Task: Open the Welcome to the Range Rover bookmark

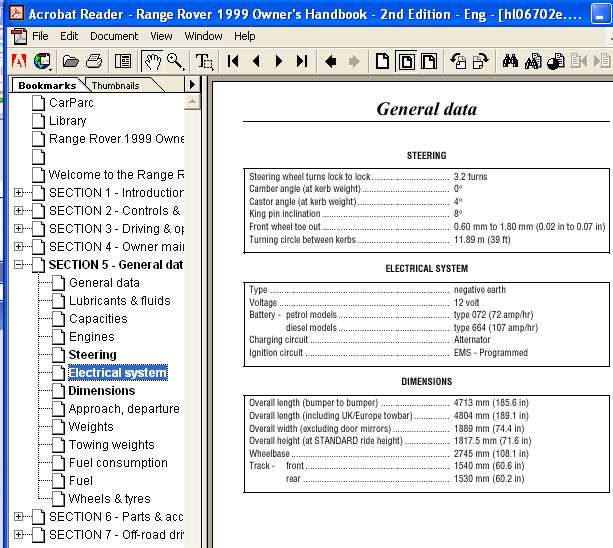Action: pyautogui.click(x=117, y=175)
